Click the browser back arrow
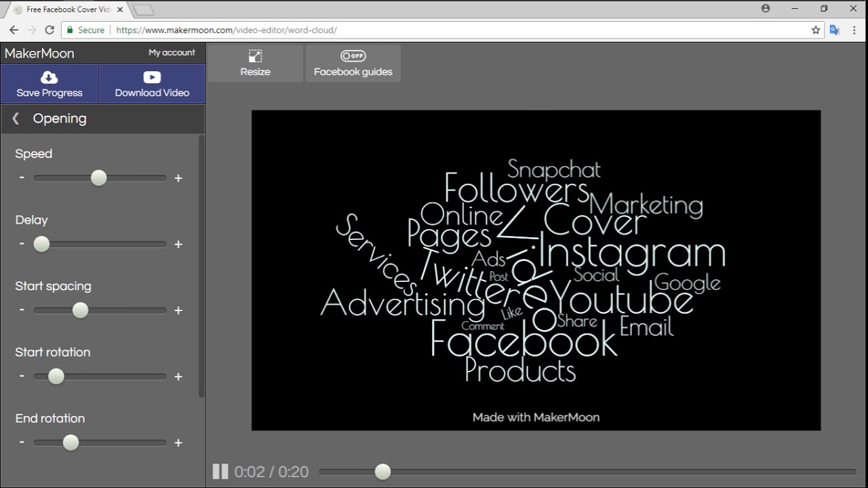Image resolution: width=868 pixels, height=488 pixels. coord(14,30)
